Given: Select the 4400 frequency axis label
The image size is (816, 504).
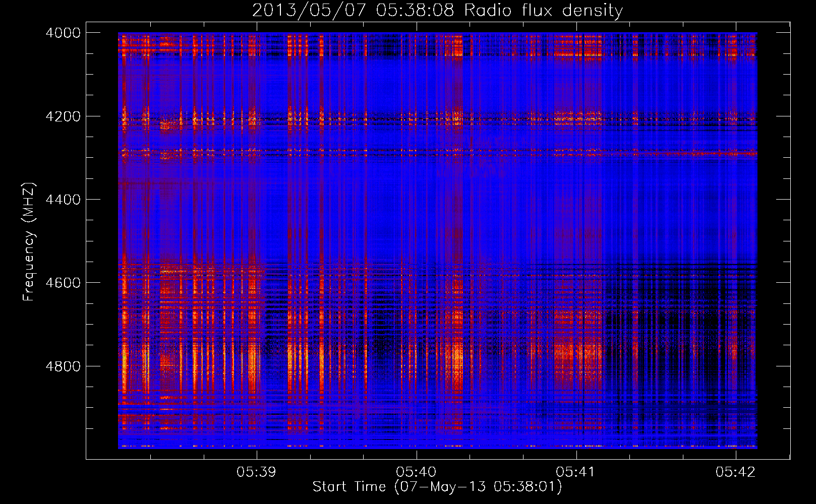Looking at the screenshot, I should pyautogui.click(x=63, y=200).
